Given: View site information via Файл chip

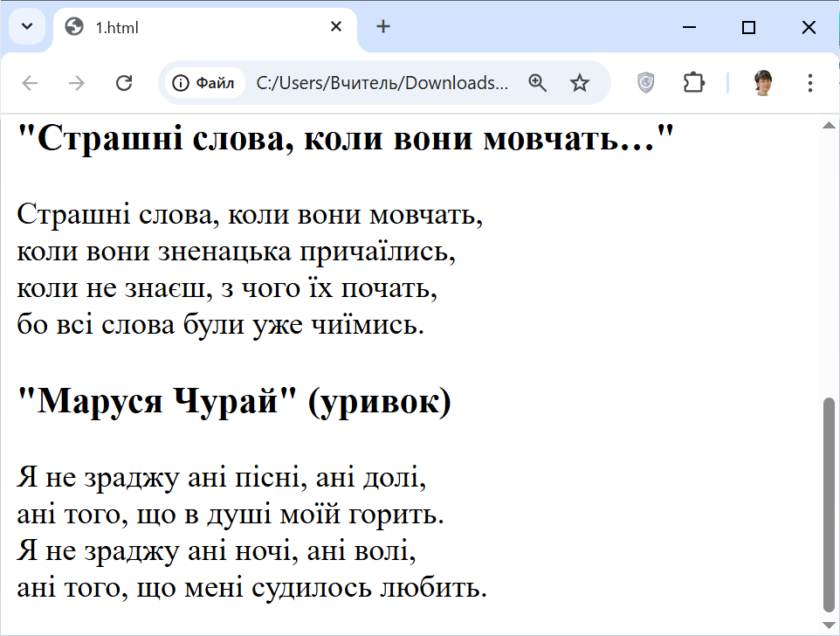Looking at the screenshot, I should tap(204, 83).
